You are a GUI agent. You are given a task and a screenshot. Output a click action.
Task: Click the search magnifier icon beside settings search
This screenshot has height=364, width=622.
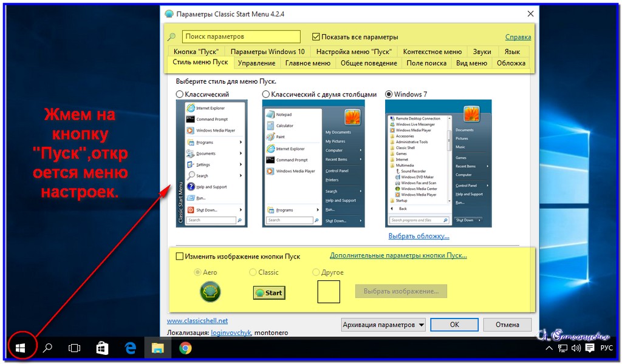pos(171,37)
